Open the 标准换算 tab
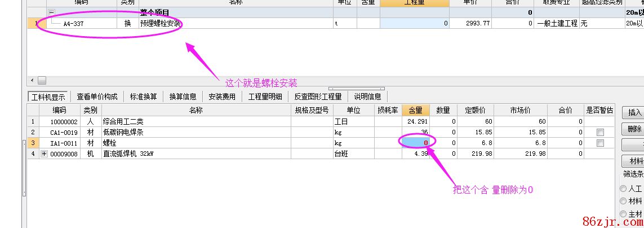This screenshot has height=228, width=644. pyautogui.click(x=143, y=97)
